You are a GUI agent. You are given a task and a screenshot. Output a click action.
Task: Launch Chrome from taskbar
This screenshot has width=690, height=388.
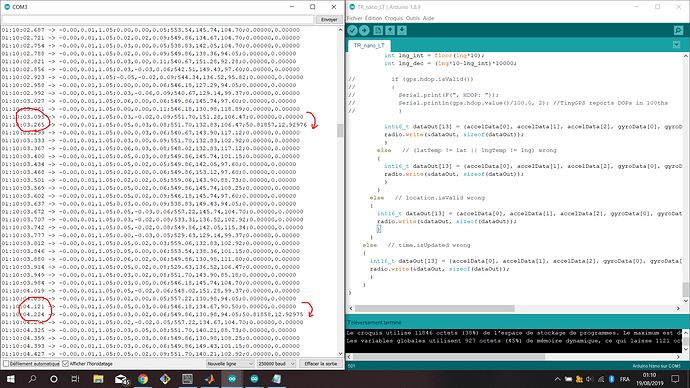(x=143, y=379)
